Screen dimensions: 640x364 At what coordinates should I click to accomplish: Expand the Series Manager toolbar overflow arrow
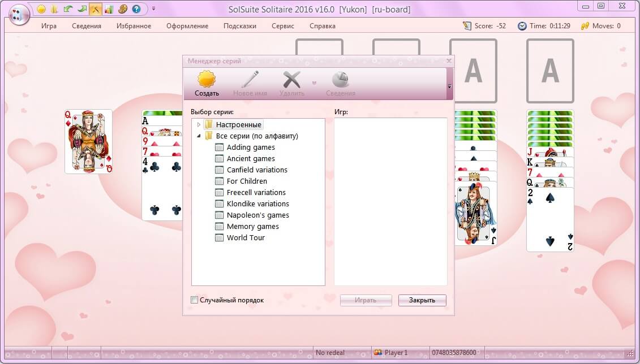coord(449,86)
